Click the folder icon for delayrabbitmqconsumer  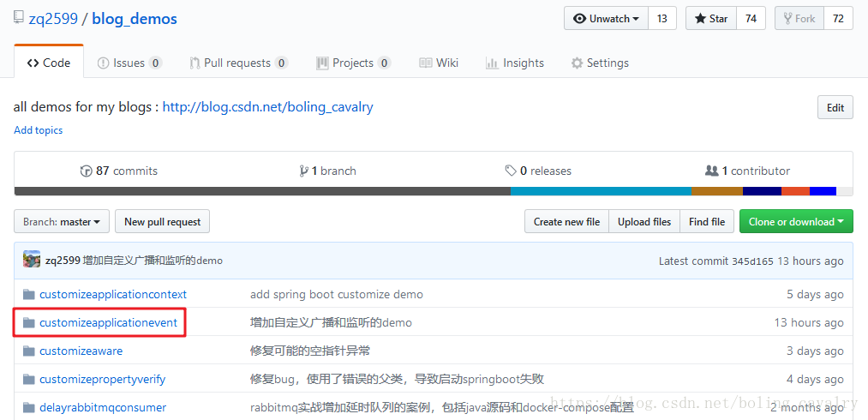(x=29, y=408)
